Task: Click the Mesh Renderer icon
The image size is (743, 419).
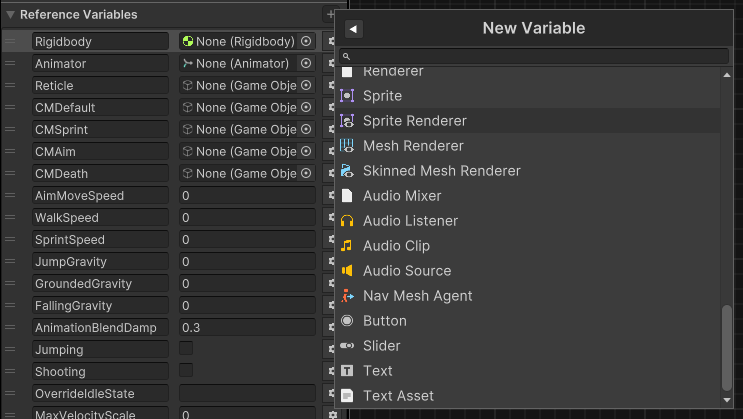Action: tap(347, 146)
